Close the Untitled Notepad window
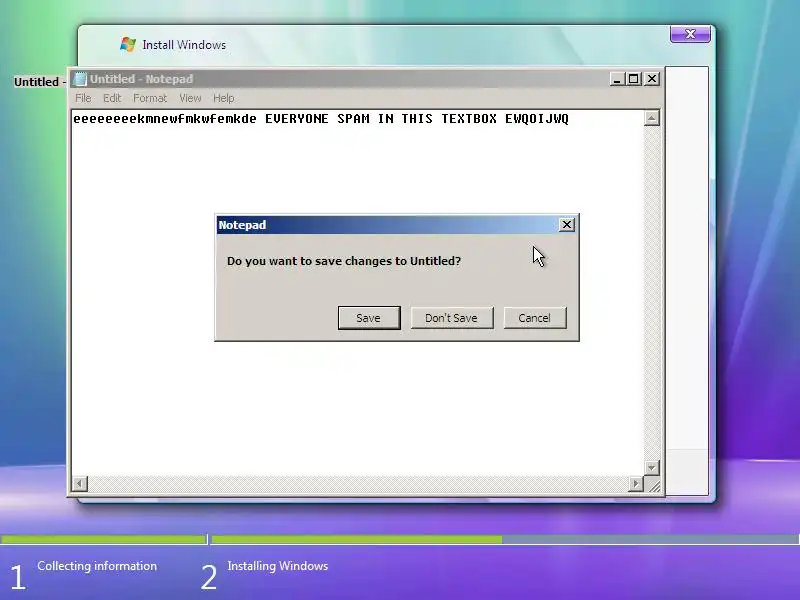The image size is (800, 600). [x=652, y=79]
